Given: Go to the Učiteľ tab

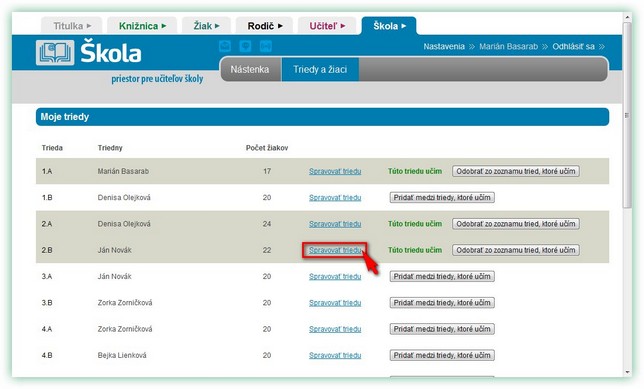Looking at the screenshot, I should (x=327, y=26).
